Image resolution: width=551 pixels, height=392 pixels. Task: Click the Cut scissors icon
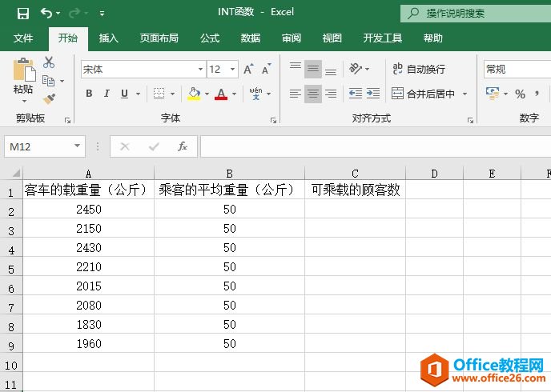(x=49, y=62)
